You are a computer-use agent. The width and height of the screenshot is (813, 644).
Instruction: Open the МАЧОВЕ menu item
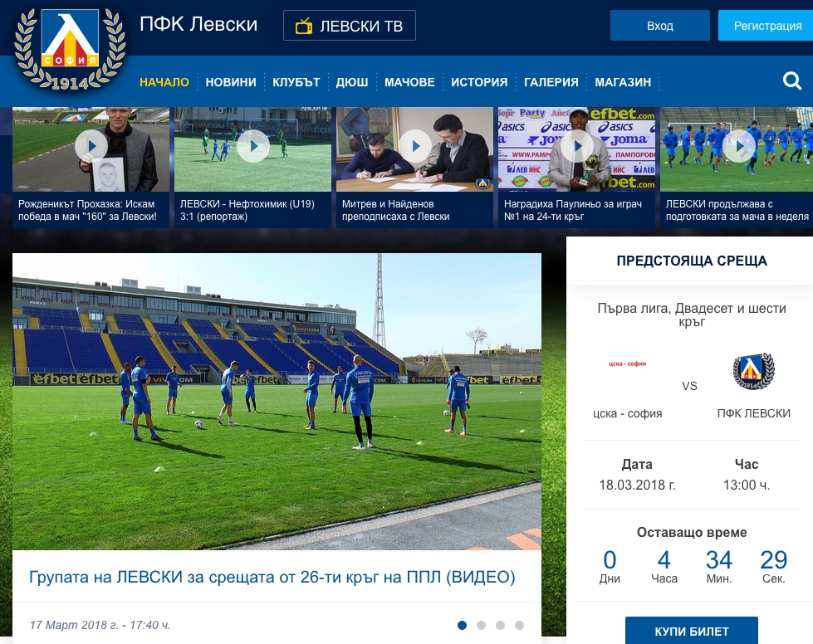click(409, 82)
